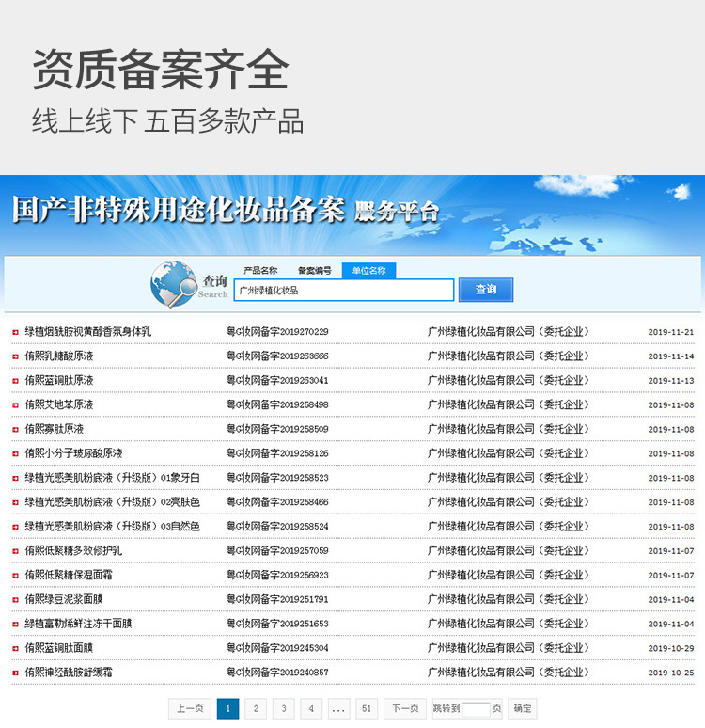
Task: Click red bullet icon beside 侑熙寡肽原液
Action: click(15, 430)
